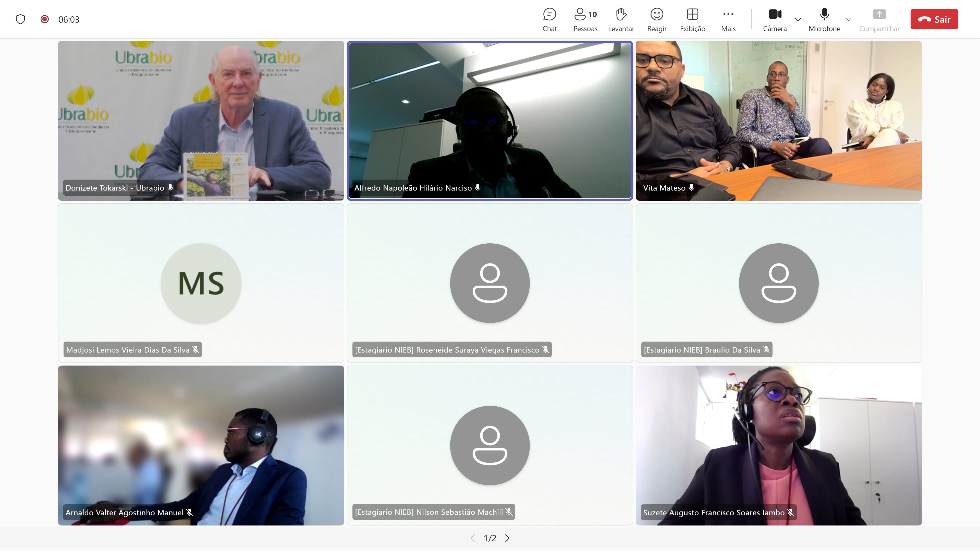Click the red recording indicator
The image size is (980, 551).
point(44,19)
